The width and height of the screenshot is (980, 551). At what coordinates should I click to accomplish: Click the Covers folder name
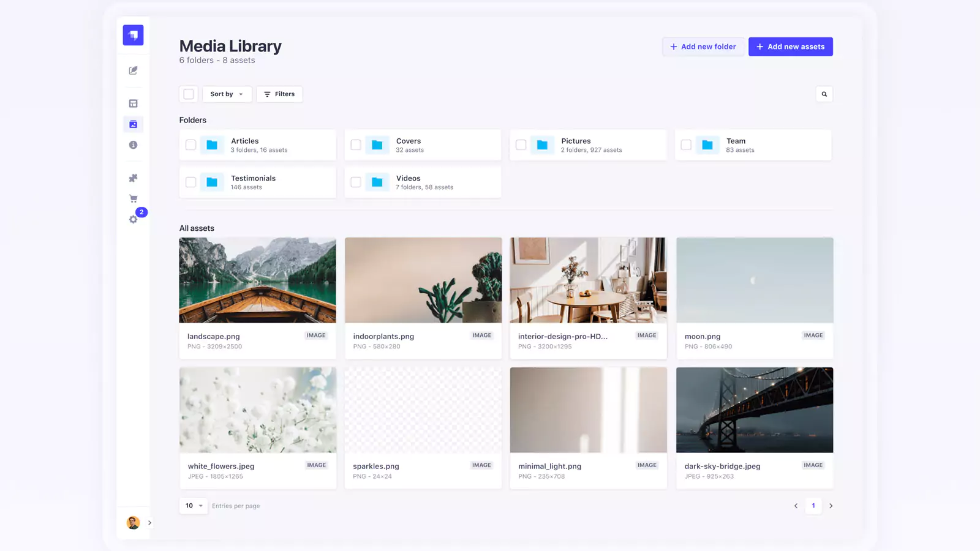pyautogui.click(x=409, y=141)
